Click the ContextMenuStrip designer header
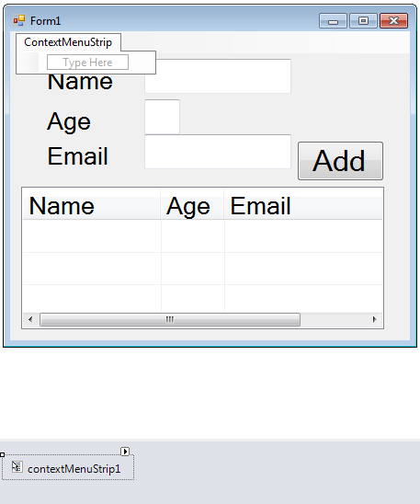Image resolution: width=420 pixels, height=504 pixels. [x=68, y=42]
